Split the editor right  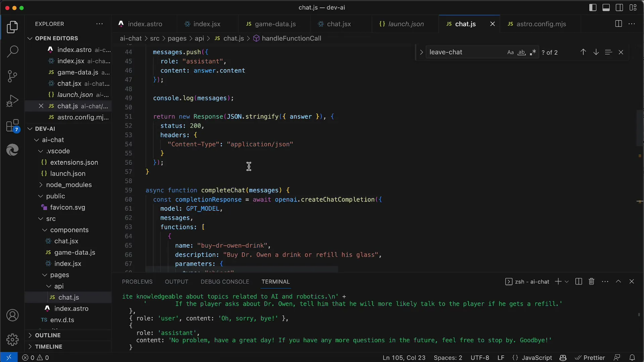click(x=618, y=24)
